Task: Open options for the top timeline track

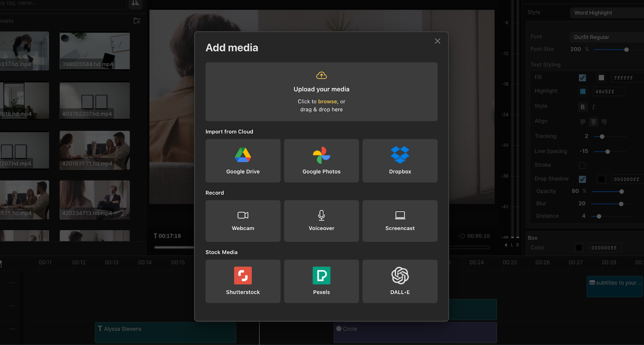Action: tap(12, 283)
